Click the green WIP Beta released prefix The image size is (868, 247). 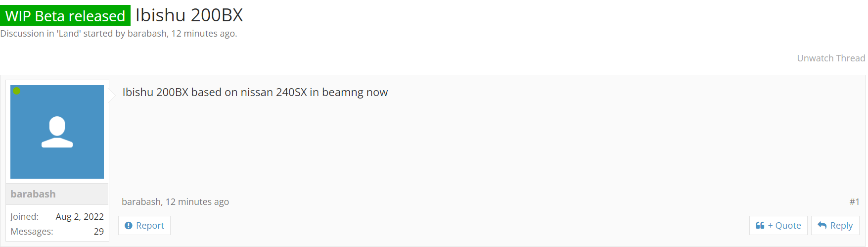(65, 16)
